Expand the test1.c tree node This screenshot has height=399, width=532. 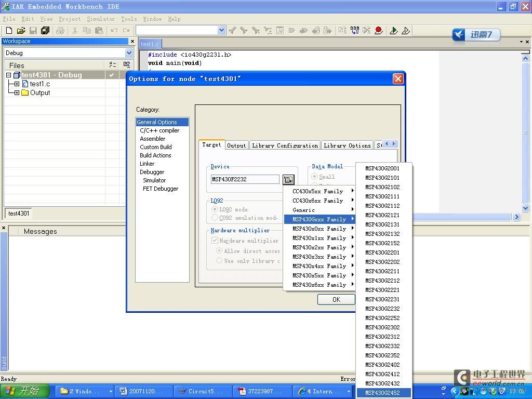tap(17, 84)
